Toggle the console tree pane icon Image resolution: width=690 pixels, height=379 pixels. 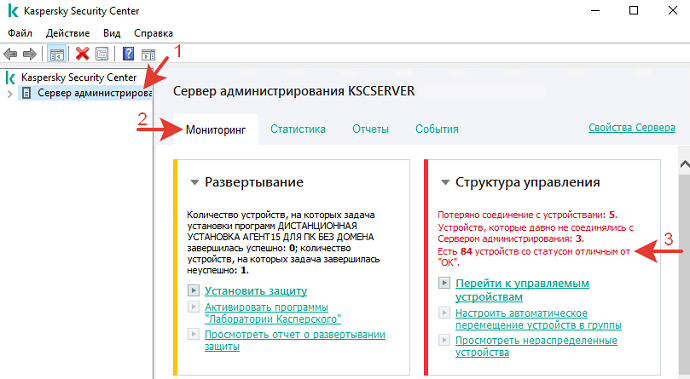(x=57, y=54)
